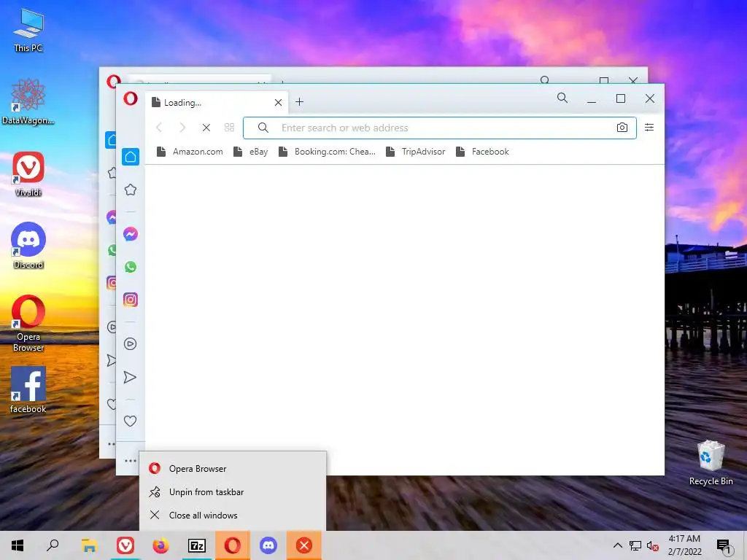
Task: Open the Easy setup sliders icon
Action: coord(649,127)
